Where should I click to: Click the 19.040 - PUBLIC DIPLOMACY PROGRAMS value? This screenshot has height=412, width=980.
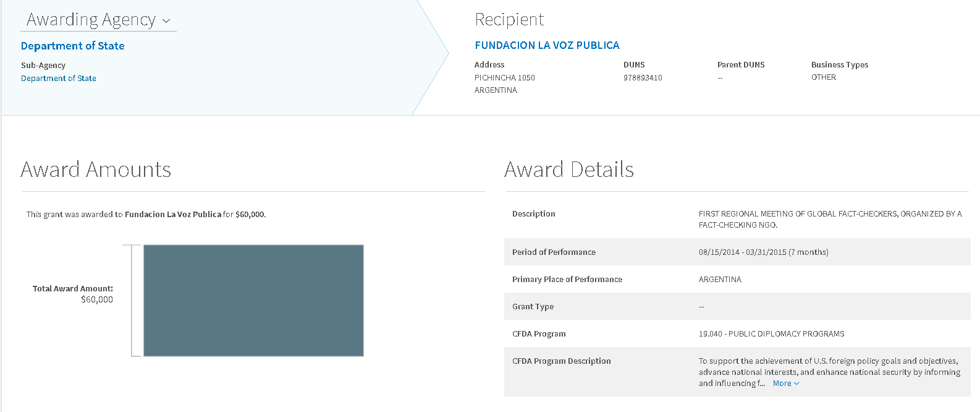coord(771,334)
